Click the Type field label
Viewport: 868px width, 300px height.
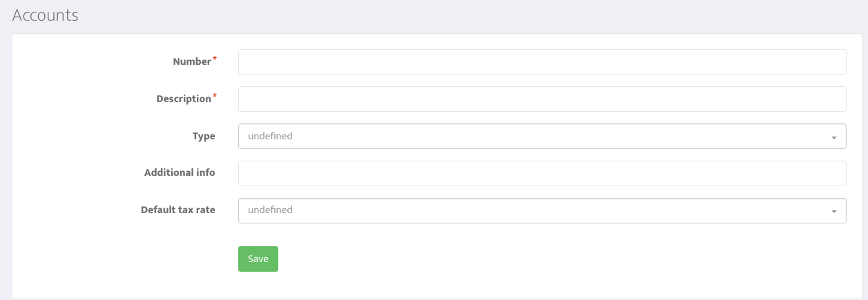tap(204, 136)
